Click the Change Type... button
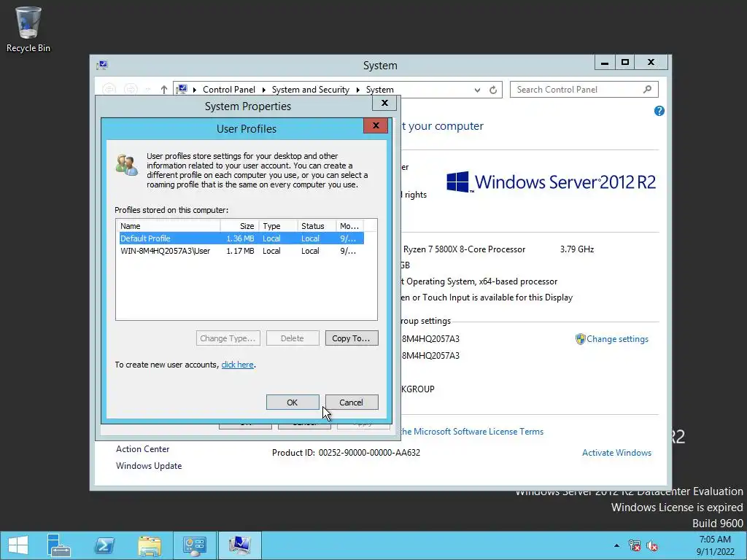747x560 pixels. click(x=228, y=338)
